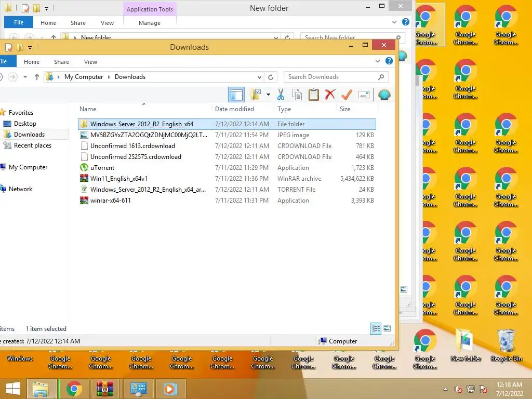This screenshot has width=532, height=399.
Task: Click the Cut scissors icon
Action: pyautogui.click(x=281, y=95)
